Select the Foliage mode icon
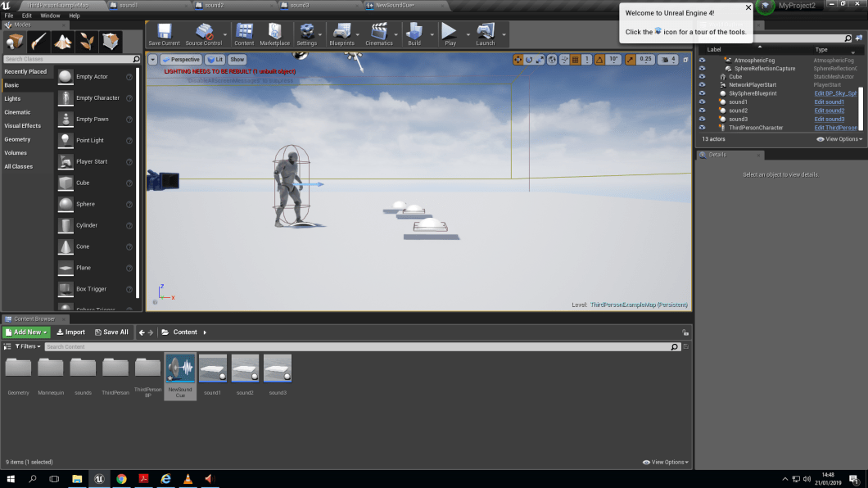Viewport: 868px width, 488px height. click(x=86, y=42)
